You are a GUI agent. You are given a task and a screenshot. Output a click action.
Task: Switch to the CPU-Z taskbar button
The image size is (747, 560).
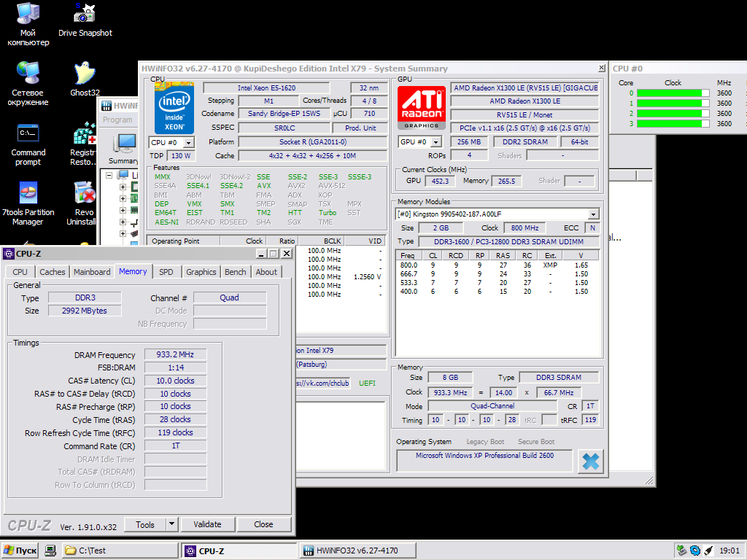(x=239, y=551)
